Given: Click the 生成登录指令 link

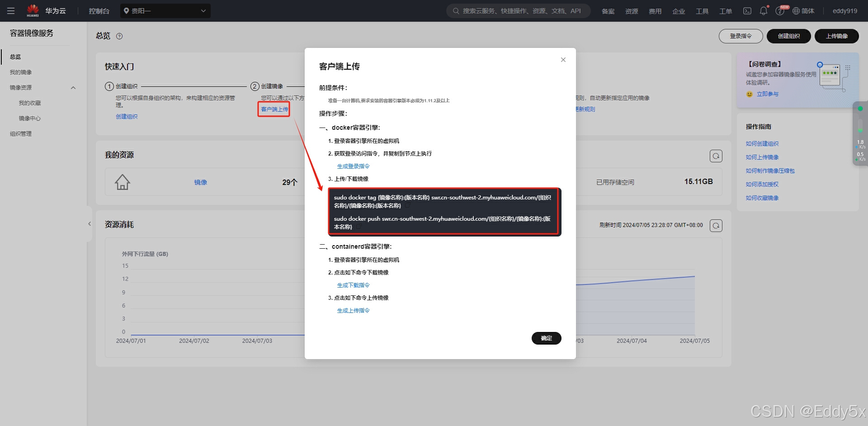Looking at the screenshot, I should 354,166.
